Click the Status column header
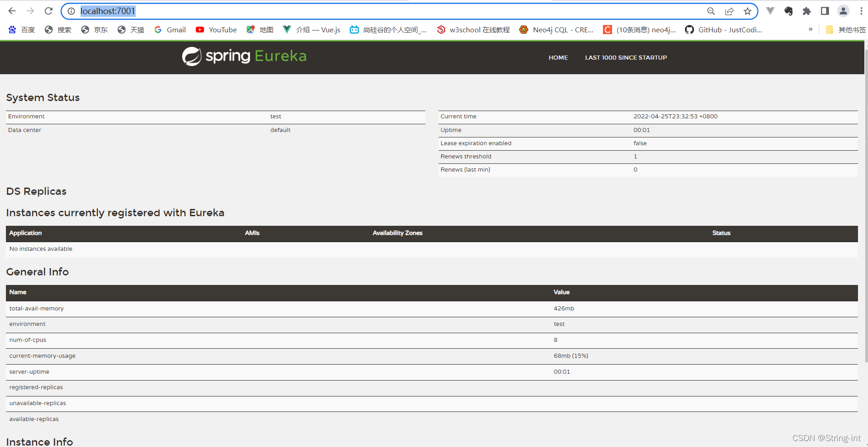Image resolution: width=868 pixels, height=447 pixels. click(x=721, y=233)
